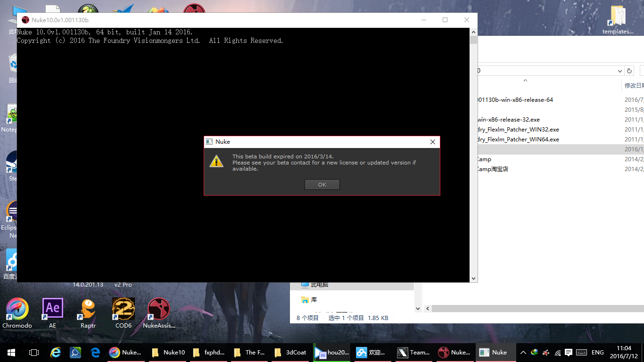
Task: Click the 修改日期 column header in Explorer
Action: 634,85
